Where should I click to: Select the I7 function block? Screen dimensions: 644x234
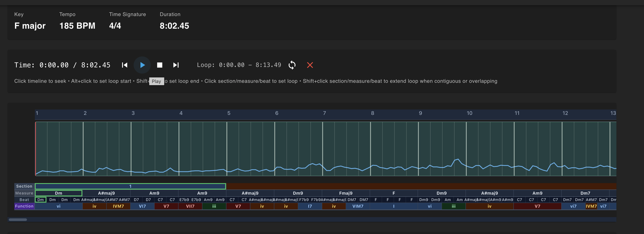tap(310, 206)
